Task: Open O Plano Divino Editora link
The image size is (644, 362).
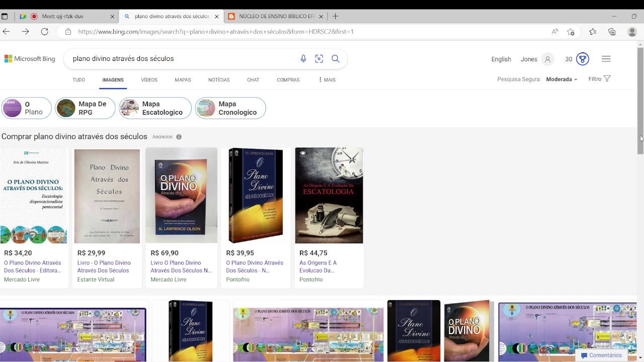Action: click(33, 266)
